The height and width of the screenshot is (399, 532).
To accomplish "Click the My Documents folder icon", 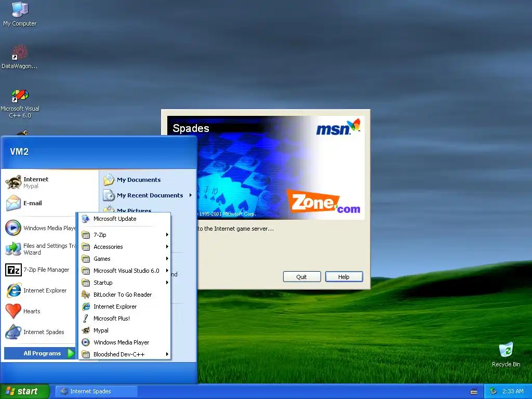I will (109, 179).
